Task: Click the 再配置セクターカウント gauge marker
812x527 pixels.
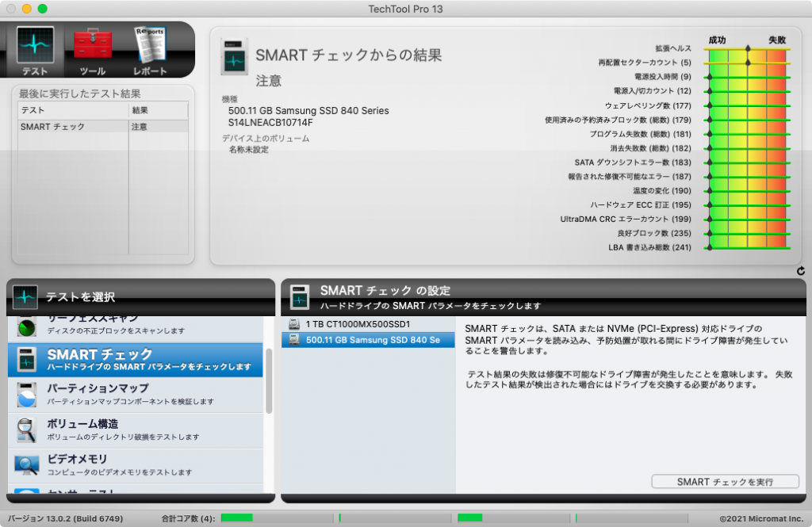Action: (x=748, y=63)
